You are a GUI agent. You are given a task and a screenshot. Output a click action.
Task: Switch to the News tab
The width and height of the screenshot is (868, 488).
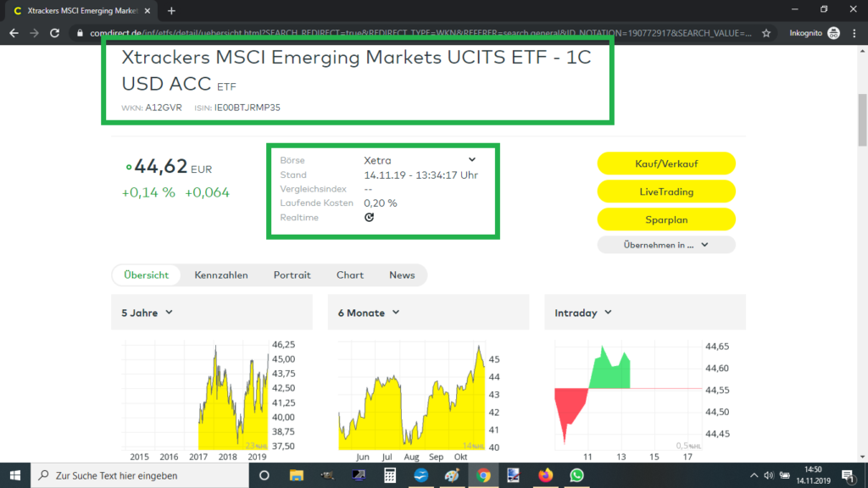402,275
